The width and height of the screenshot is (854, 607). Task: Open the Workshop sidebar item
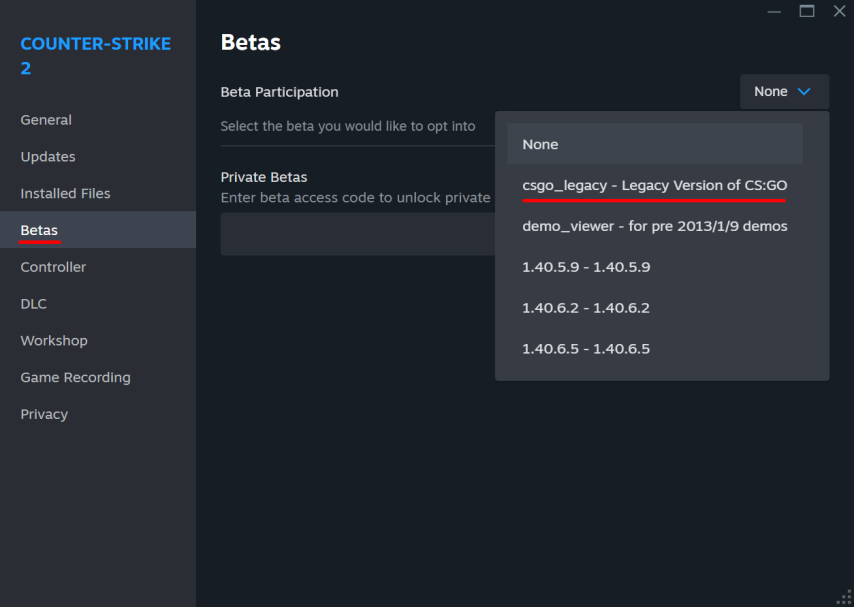[54, 341]
